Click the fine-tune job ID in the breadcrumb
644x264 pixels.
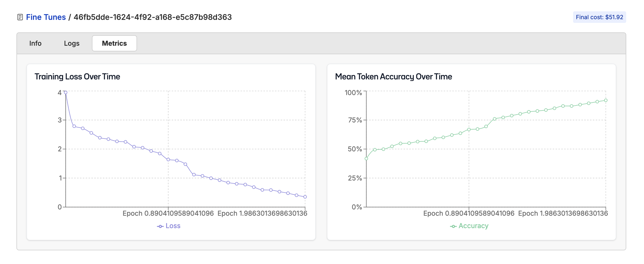(x=153, y=17)
